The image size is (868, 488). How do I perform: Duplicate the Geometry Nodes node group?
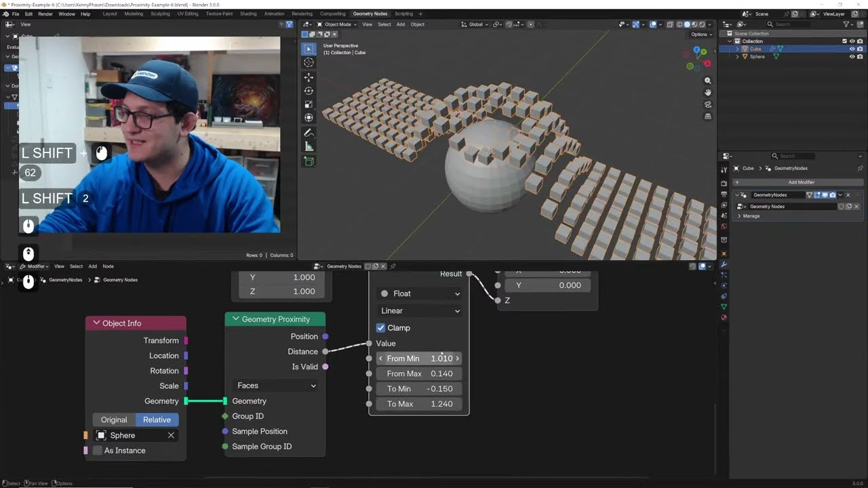click(848, 206)
